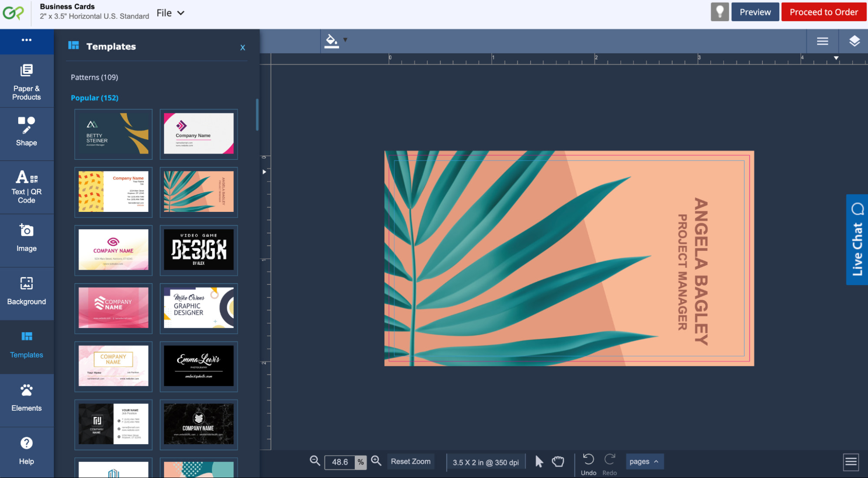Open the Layers panel icon
This screenshot has height=478, width=868.
(854, 41)
